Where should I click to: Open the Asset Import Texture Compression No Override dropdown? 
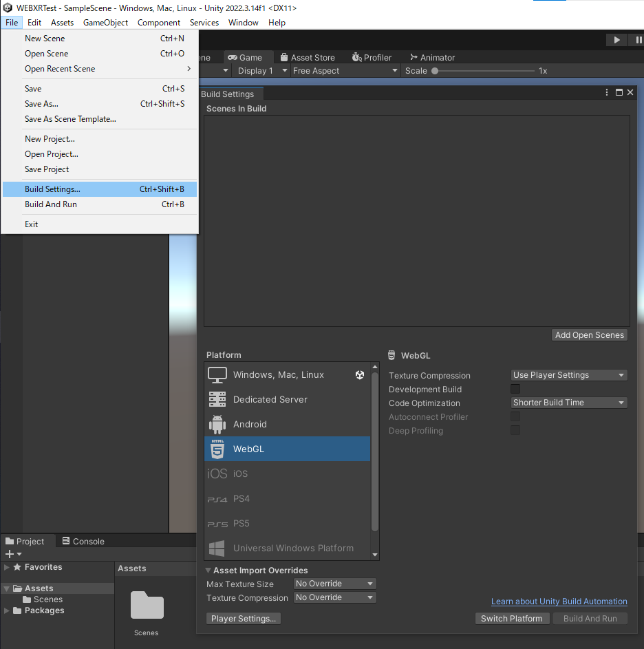(x=335, y=597)
